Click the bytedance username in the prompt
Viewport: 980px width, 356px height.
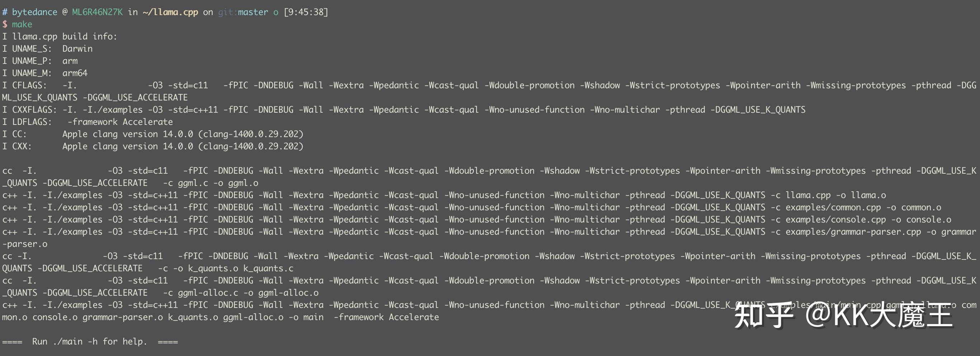34,12
